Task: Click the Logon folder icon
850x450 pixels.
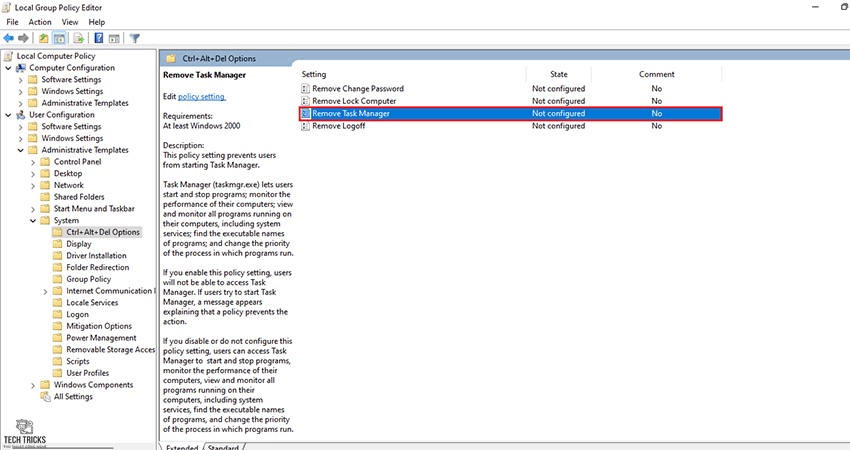Action: [x=58, y=314]
